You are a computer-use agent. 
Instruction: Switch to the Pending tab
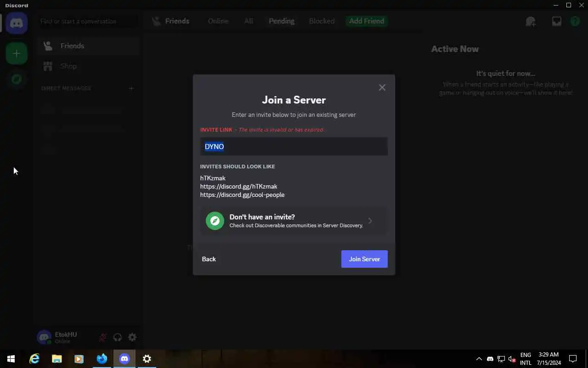[282, 21]
